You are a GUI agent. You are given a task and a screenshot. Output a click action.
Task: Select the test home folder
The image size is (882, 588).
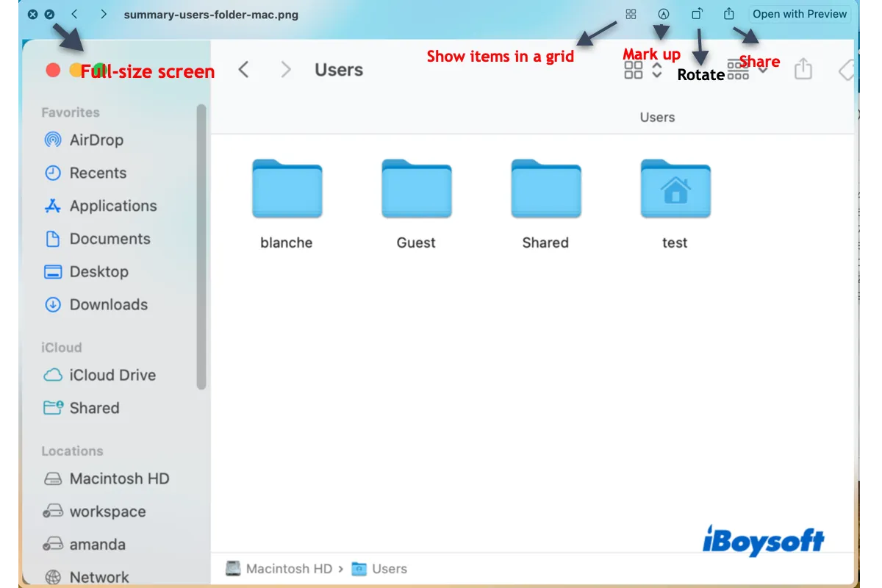point(675,190)
